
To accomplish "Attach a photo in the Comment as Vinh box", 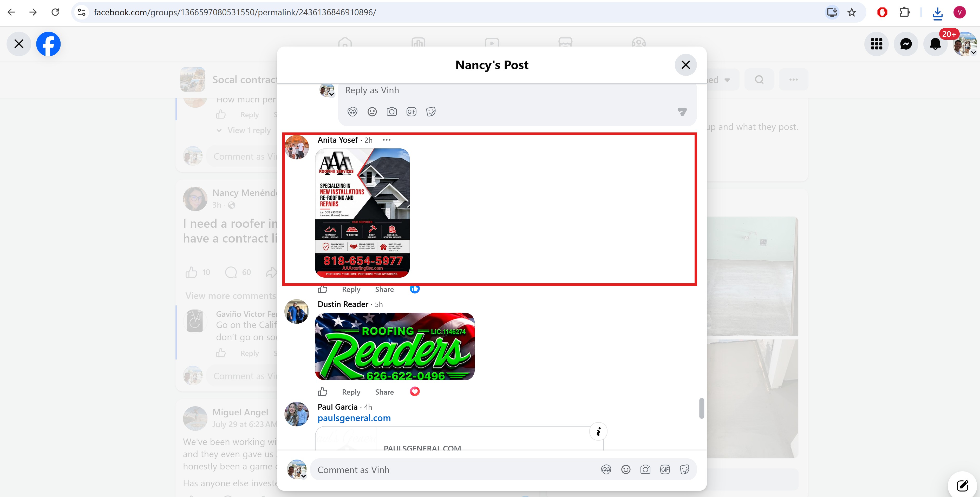I will 645,470.
